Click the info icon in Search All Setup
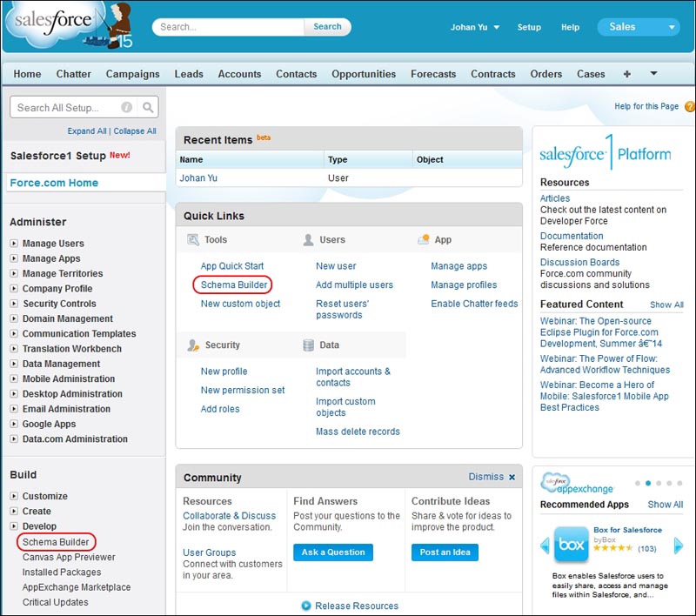696x616 pixels. tap(126, 107)
